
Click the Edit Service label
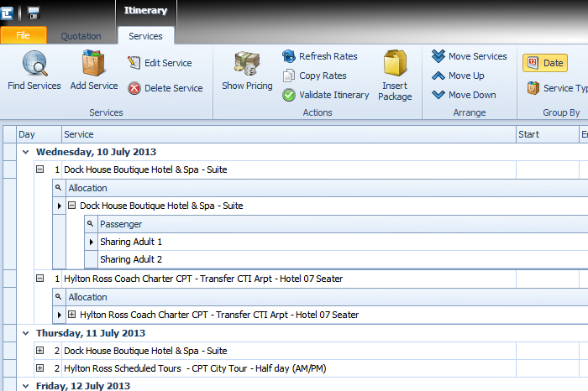tap(168, 63)
